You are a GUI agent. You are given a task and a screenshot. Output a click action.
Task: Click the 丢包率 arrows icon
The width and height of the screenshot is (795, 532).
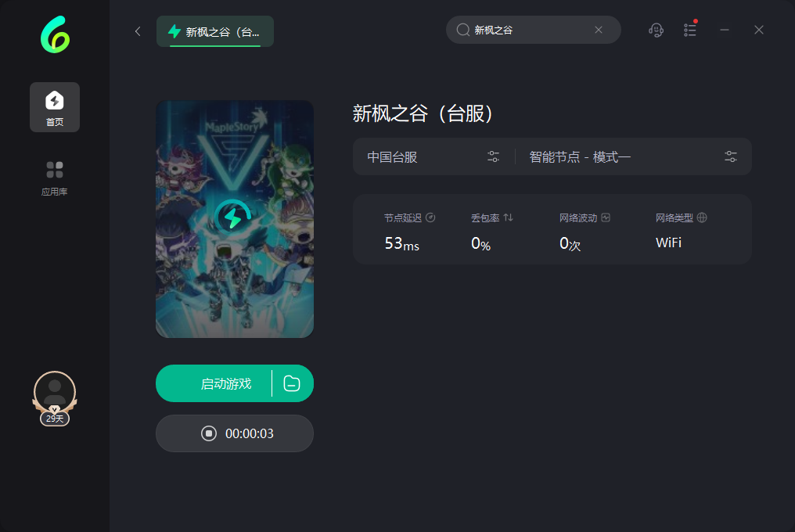(508, 217)
